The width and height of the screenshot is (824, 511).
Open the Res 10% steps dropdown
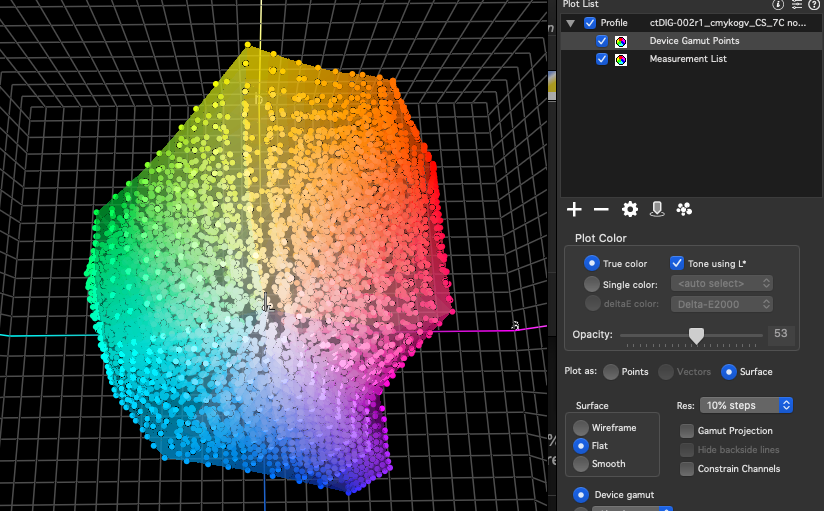point(746,405)
